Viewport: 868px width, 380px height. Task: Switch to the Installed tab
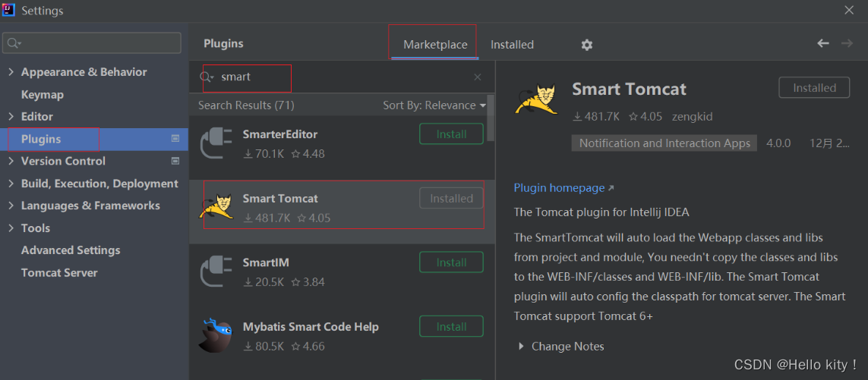pyautogui.click(x=512, y=45)
